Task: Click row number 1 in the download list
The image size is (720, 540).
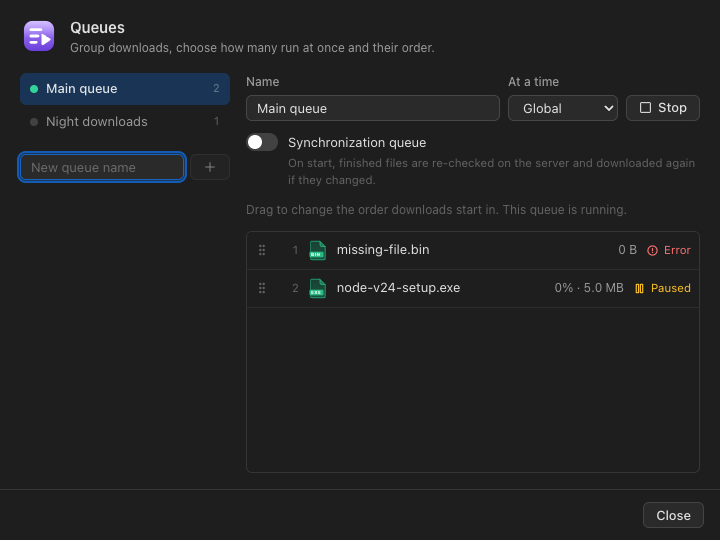Action: [295, 250]
